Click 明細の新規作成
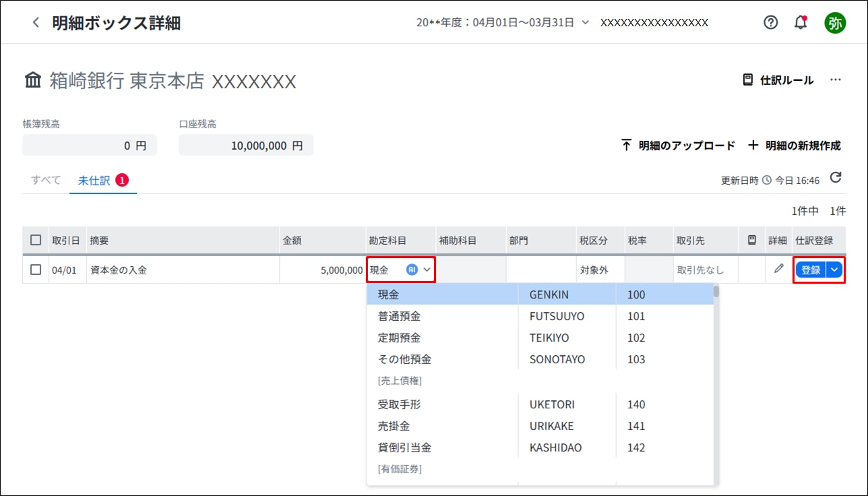Image resolution: width=868 pixels, height=496 pixels. [x=795, y=146]
